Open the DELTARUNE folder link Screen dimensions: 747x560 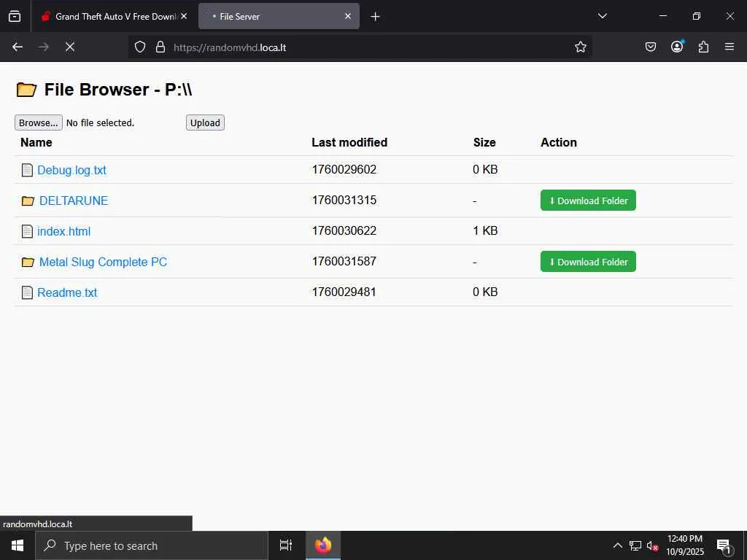pos(74,201)
